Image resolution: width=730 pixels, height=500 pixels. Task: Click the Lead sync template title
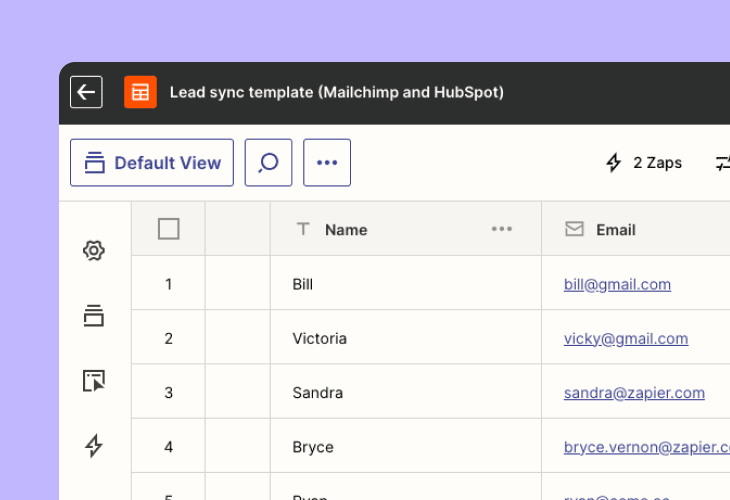337,93
